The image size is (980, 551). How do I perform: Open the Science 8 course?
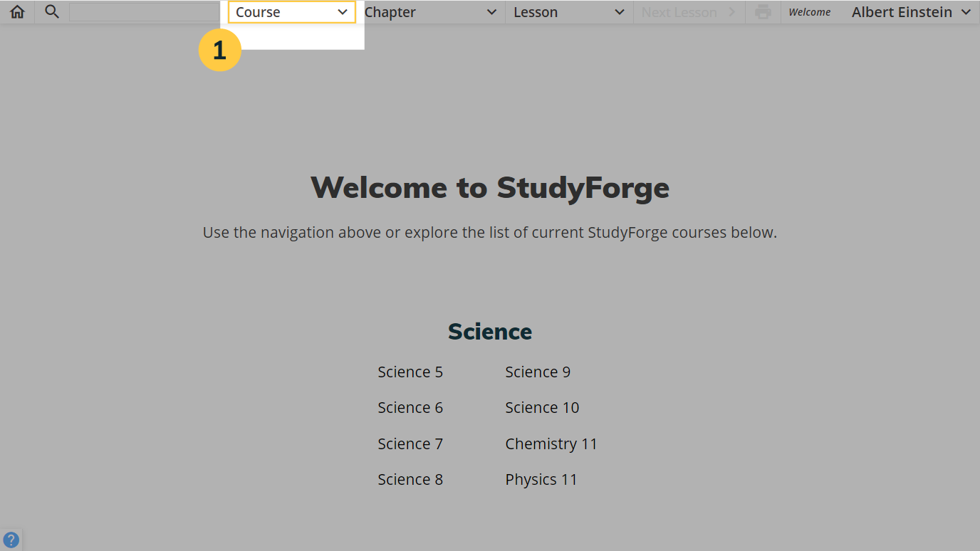coord(410,479)
